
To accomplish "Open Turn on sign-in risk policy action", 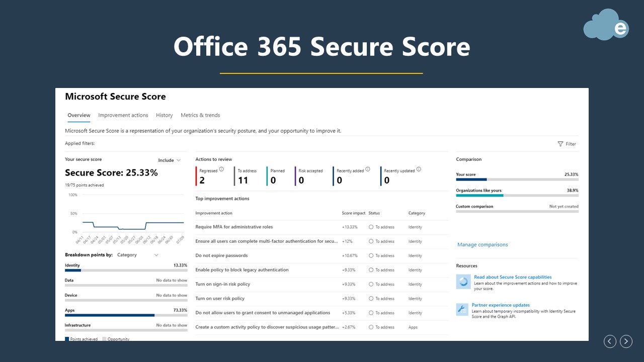I will pos(223,285).
